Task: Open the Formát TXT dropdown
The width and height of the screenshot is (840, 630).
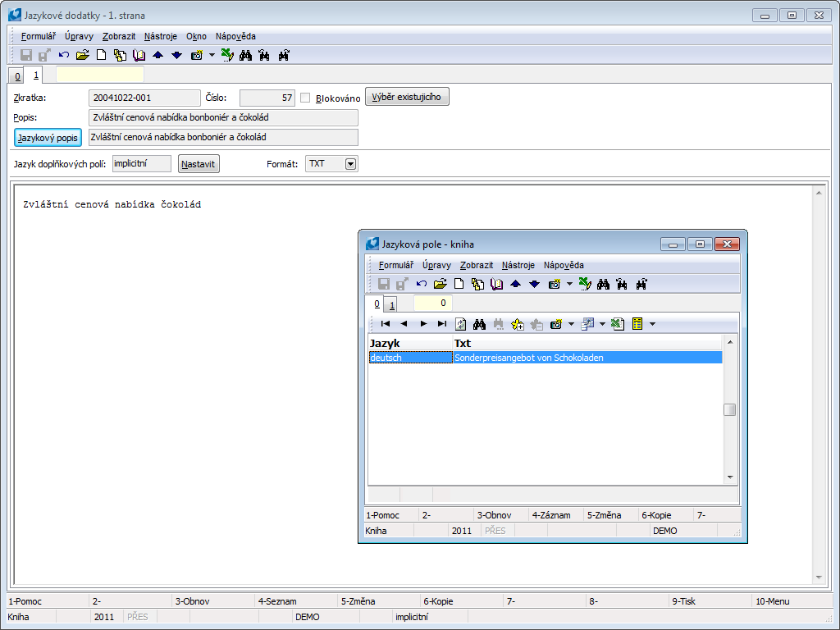Action: [x=350, y=164]
